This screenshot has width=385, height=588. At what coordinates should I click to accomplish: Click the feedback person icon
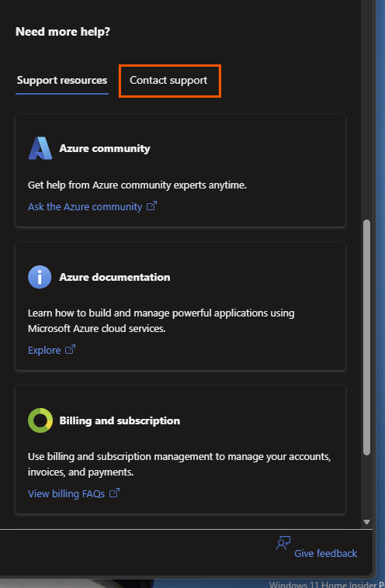(x=283, y=543)
